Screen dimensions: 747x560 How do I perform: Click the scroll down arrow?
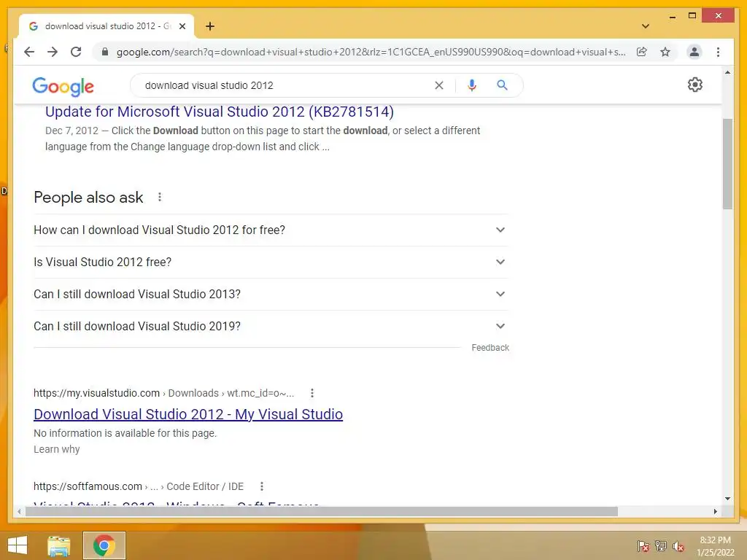coord(727,499)
